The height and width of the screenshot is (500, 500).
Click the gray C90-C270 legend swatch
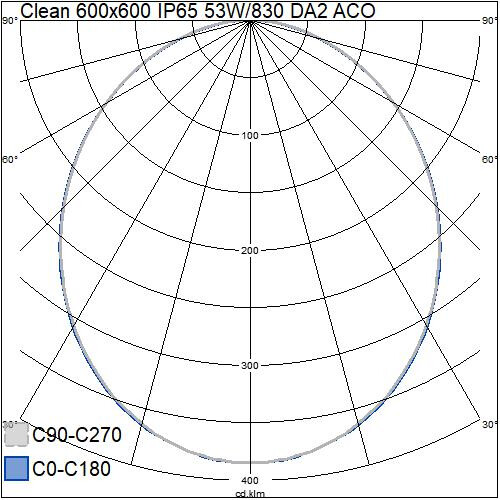[16, 434]
